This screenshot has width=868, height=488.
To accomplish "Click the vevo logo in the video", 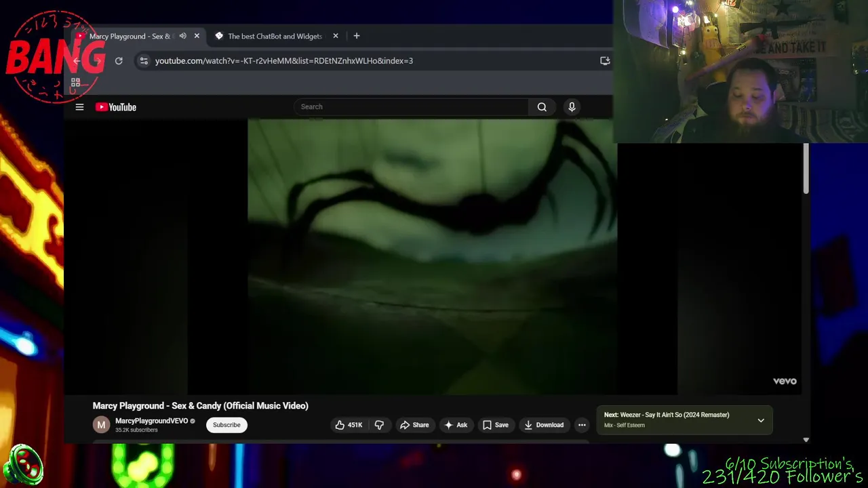I will tap(785, 381).
